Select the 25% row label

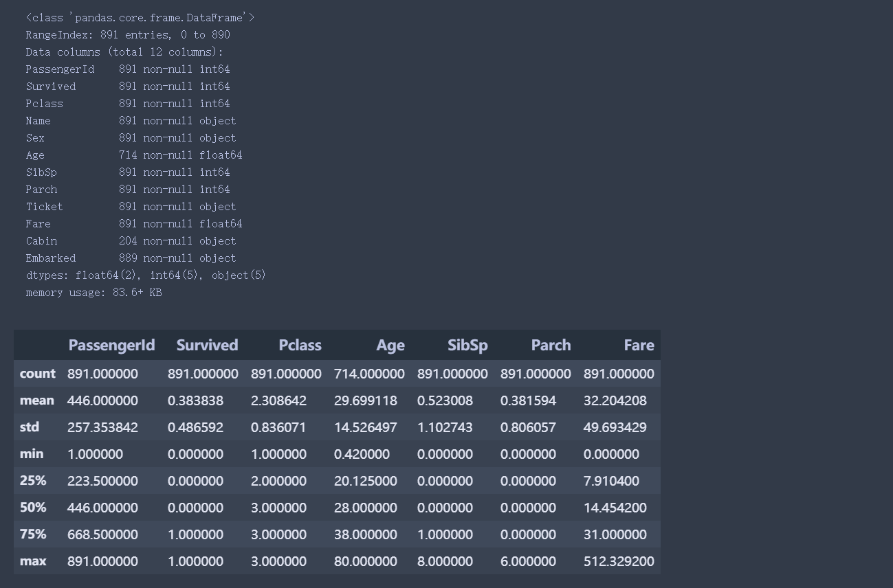tap(33, 480)
